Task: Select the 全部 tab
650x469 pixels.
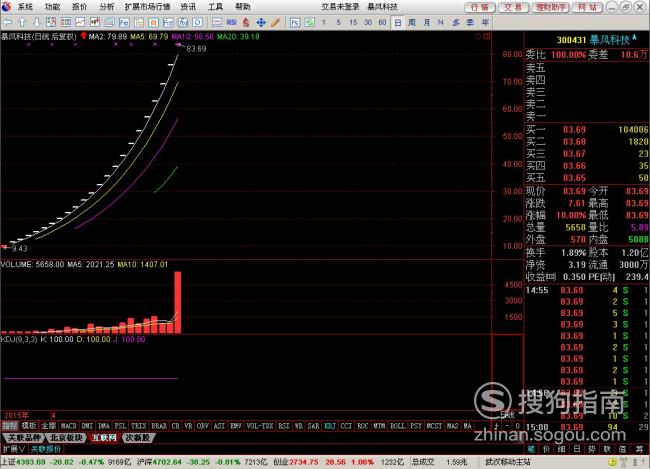Action: click(49, 426)
